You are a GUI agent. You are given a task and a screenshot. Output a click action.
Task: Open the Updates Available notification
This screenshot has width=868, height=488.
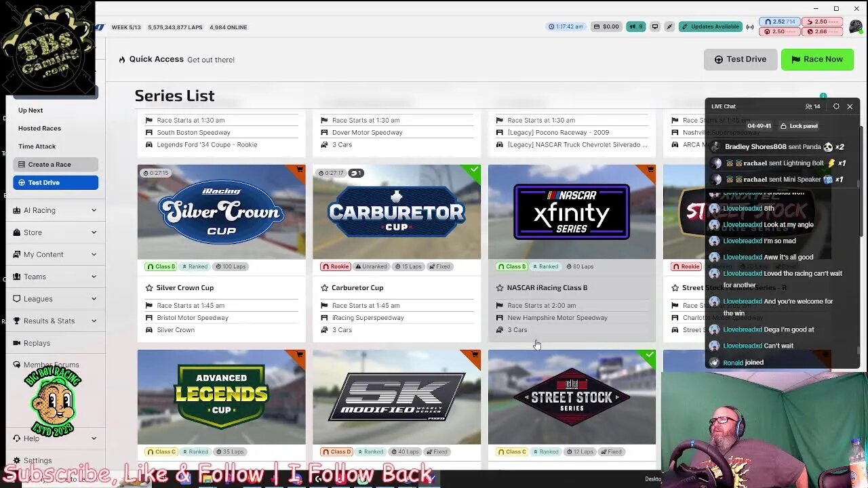[x=710, y=26]
